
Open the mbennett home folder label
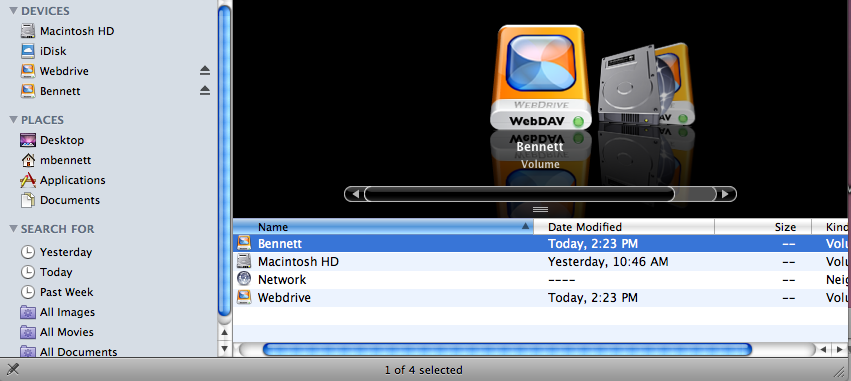[66, 160]
